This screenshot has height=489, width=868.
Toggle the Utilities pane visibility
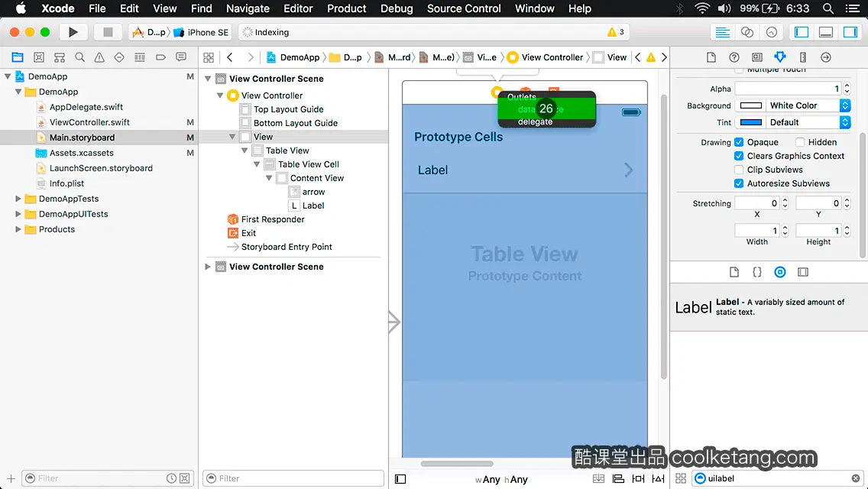point(850,32)
